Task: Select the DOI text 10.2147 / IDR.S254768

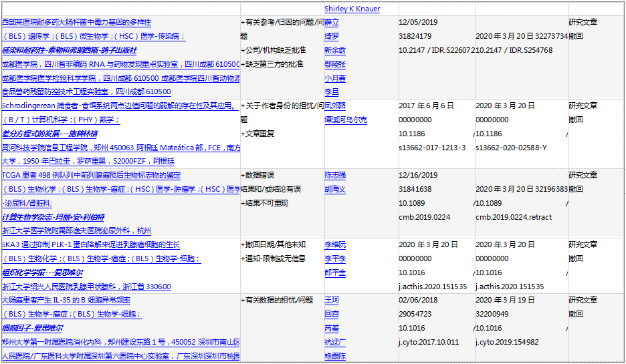Action: (x=514, y=50)
